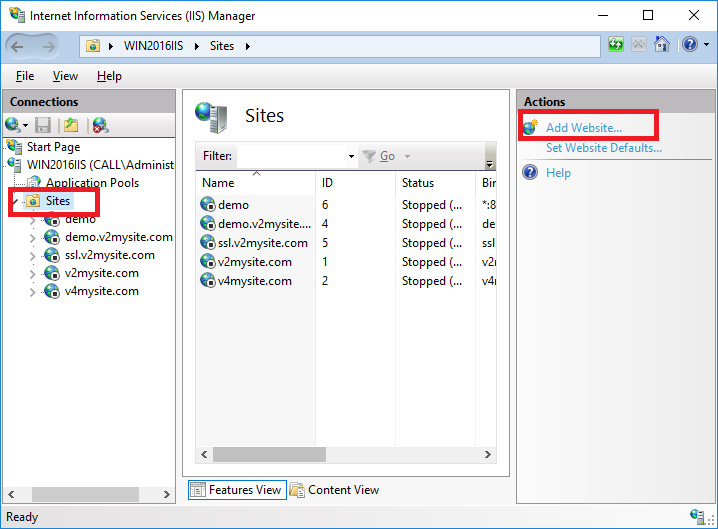Click Connections pane right scroll arrow
Image resolution: width=718 pixels, height=529 pixels.
point(167,495)
